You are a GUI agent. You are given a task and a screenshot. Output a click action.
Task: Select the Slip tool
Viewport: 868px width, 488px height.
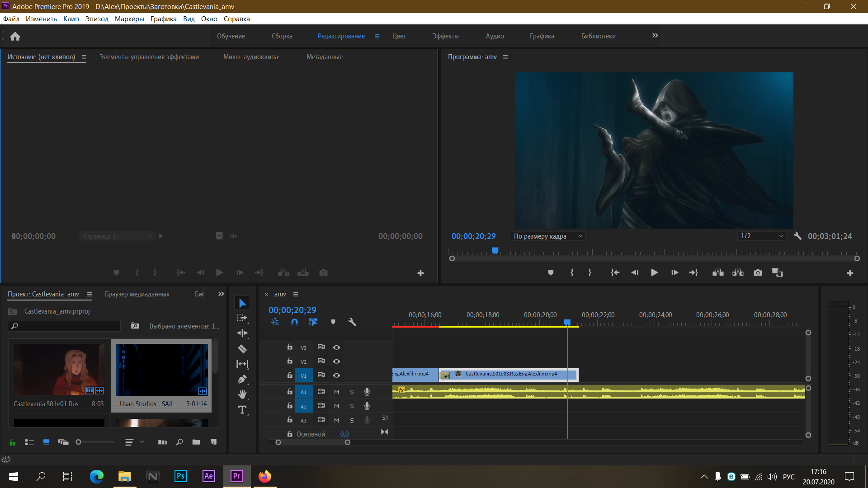[242, 364]
